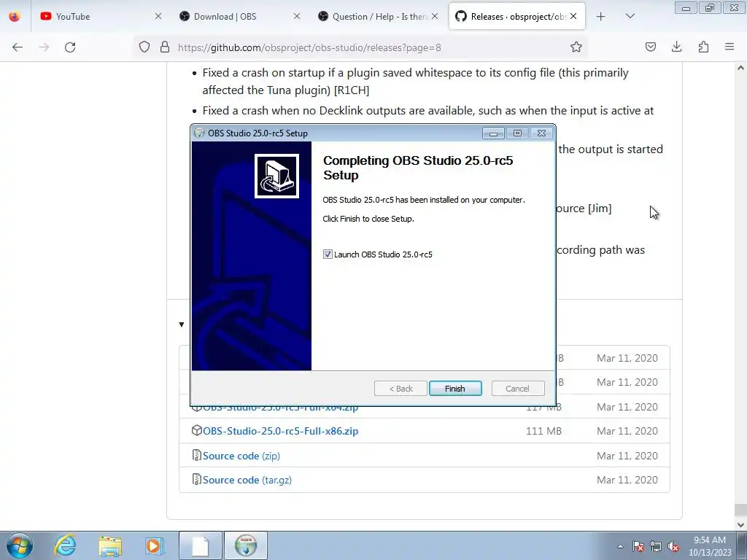Download OBS-Studio-25.0-rc5-Full-x86.zip

point(280,431)
